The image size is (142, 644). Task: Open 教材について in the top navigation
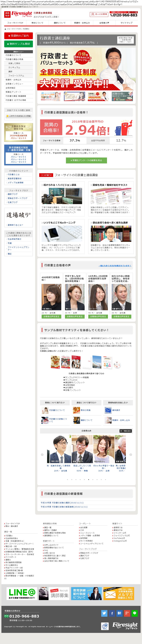[x=37, y=23]
